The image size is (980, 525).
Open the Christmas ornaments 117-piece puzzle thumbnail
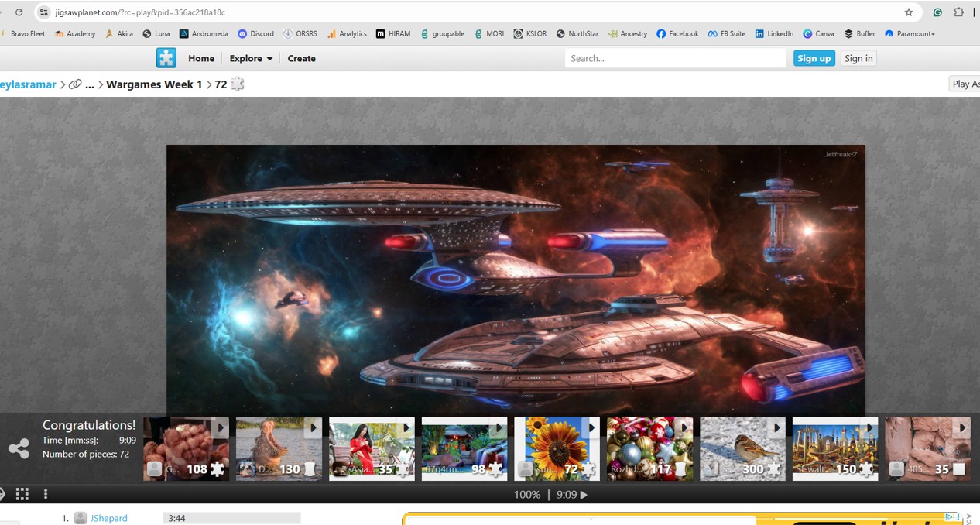coord(649,448)
